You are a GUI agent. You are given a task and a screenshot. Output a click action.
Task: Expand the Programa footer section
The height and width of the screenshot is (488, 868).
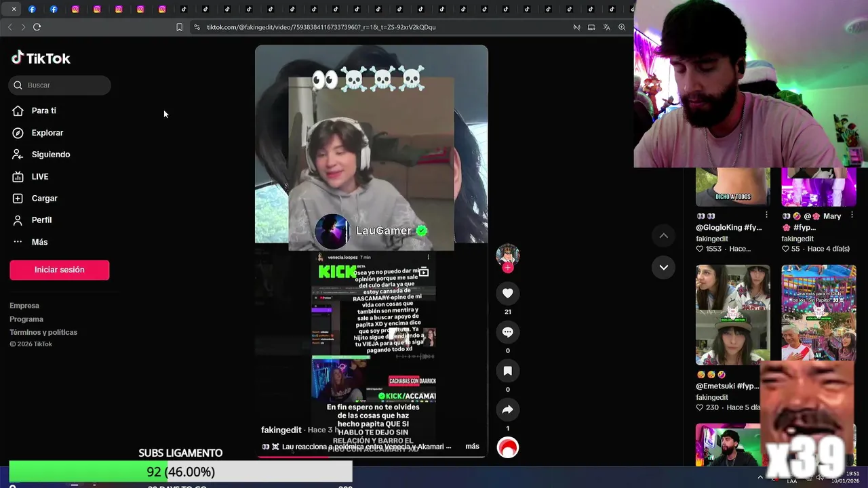26,319
